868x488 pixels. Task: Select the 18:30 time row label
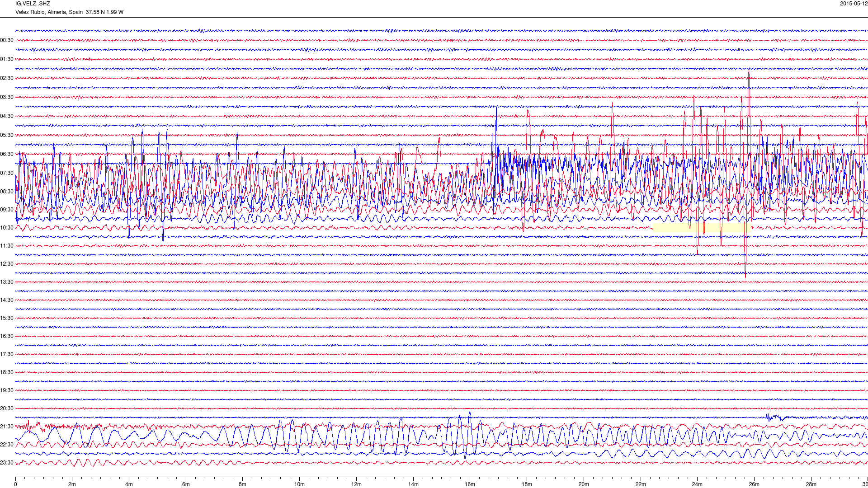click(x=7, y=372)
